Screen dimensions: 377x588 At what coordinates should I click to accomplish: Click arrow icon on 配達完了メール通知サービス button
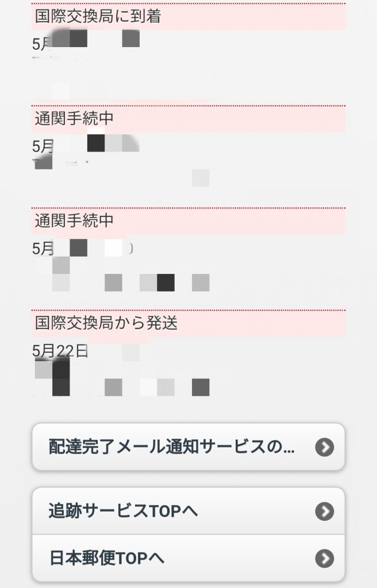coord(325,447)
